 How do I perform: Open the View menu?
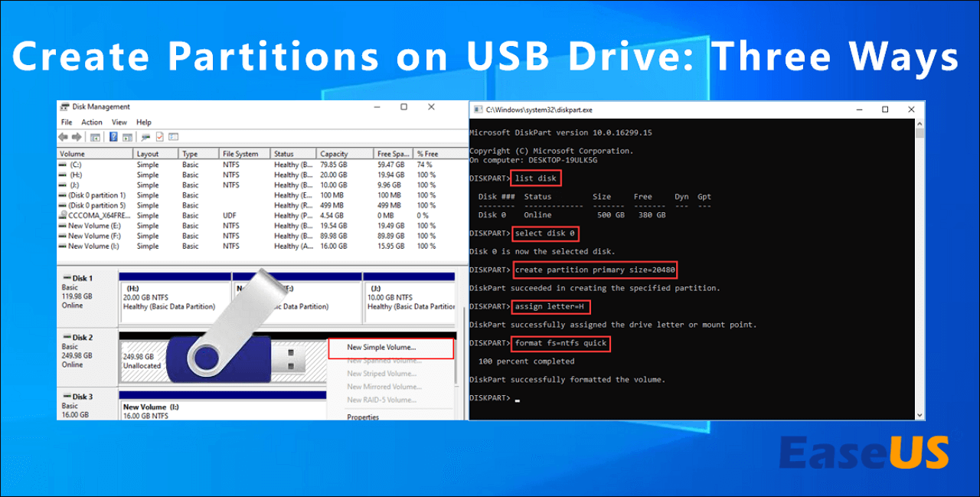coord(119,122)
